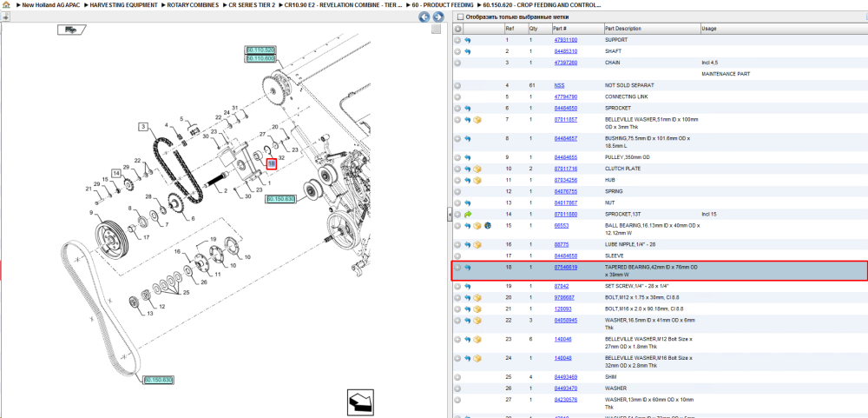
Task: Click the yellow box icon in the CLUTCH PLATE row
Action: [477, 169]
